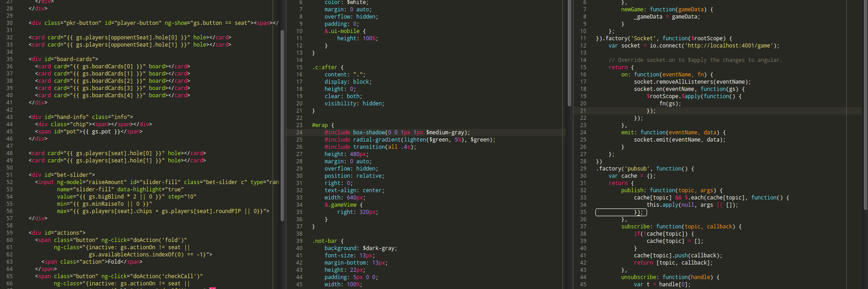868x289 pixels.
Task: Click the newGame: function(gameData) line
Action: (x=667, y=9)
